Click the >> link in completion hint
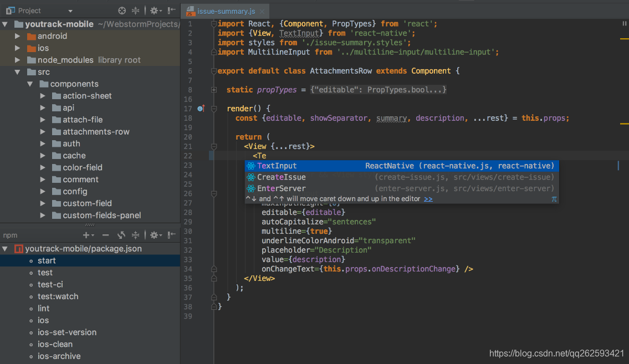629x364 pixels. (428, 199)
